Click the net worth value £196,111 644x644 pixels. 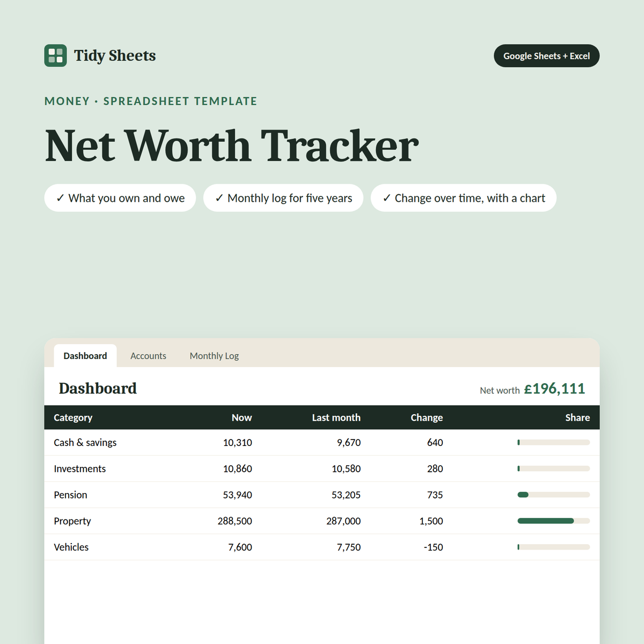pyautogui.click(x=554, y=389)
